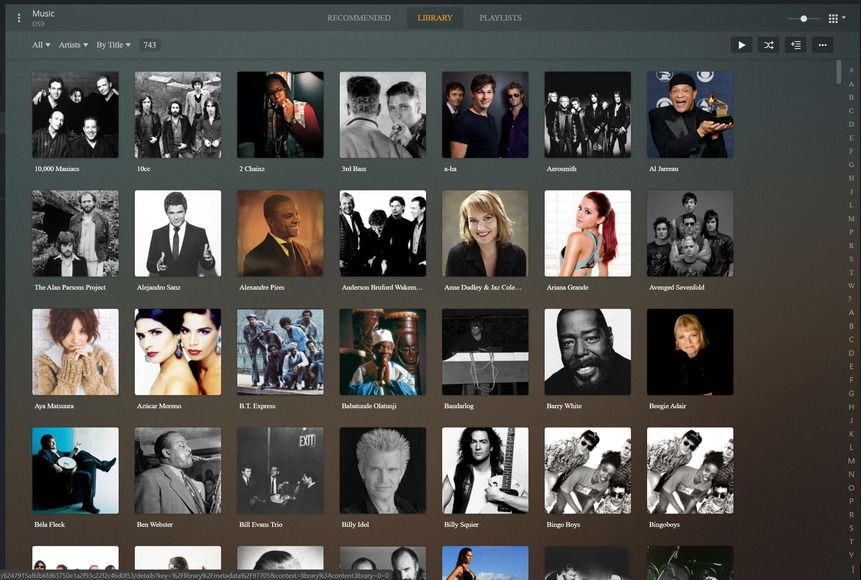Open the Béla Fleck artist poster
This screenshot has height=580, width=861.
click(75, 471)
